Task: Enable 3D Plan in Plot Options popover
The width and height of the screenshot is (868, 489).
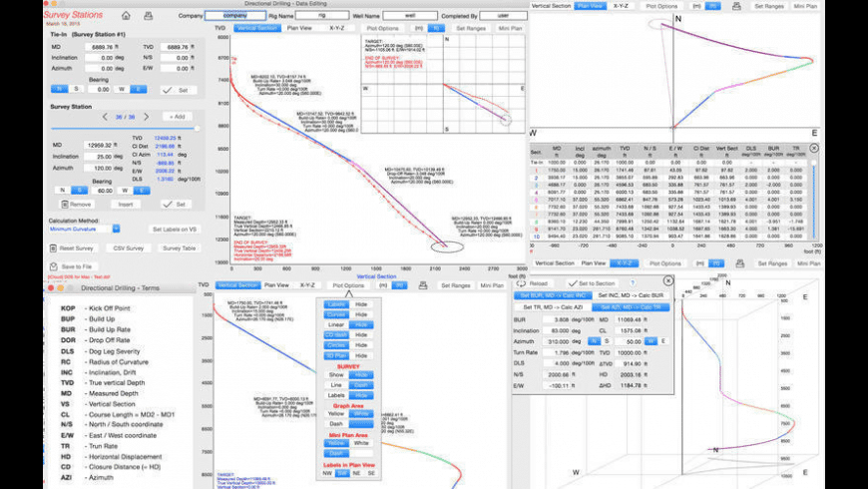Action: pyautogui.click(x=336, y=355)
